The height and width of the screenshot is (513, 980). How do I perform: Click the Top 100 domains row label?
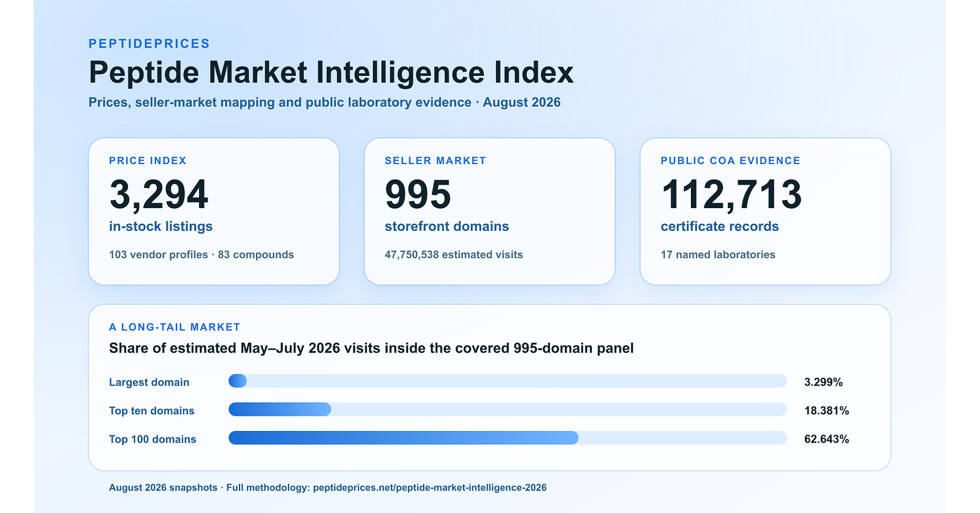[x=153, y=439]
